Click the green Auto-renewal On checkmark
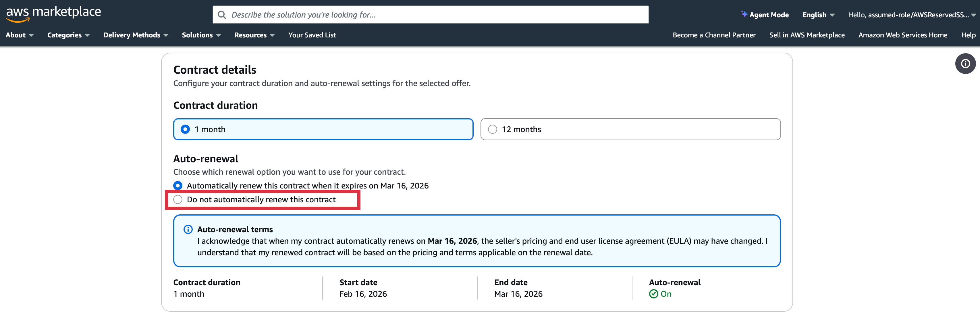This screenshot has height=320, width=980. pos(653,294)
